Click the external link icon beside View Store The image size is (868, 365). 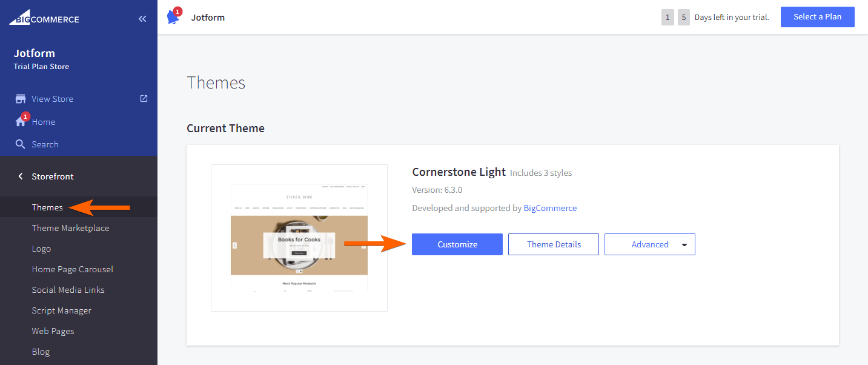(x=144, y=98)
